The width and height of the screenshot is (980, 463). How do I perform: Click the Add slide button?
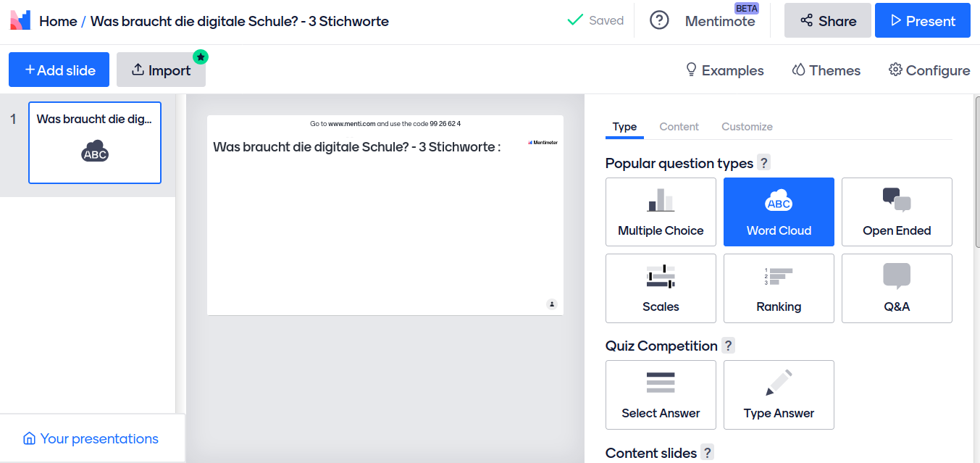59,70
